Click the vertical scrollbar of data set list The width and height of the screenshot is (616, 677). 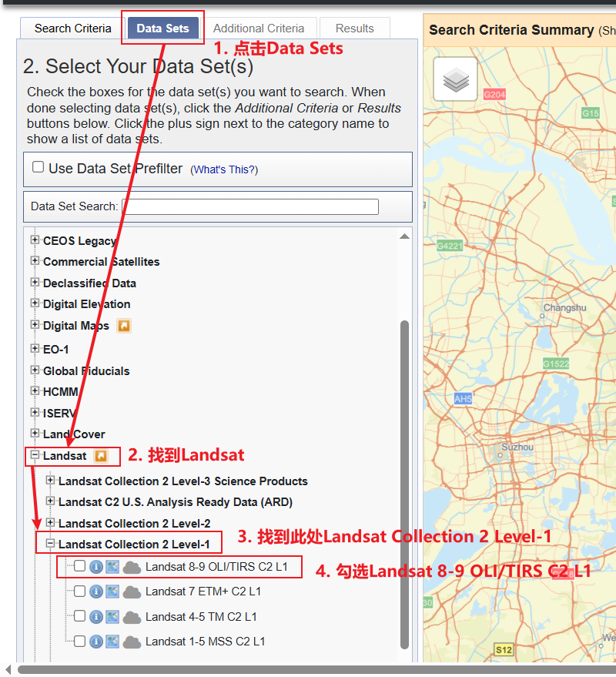[x=404, y=484]
